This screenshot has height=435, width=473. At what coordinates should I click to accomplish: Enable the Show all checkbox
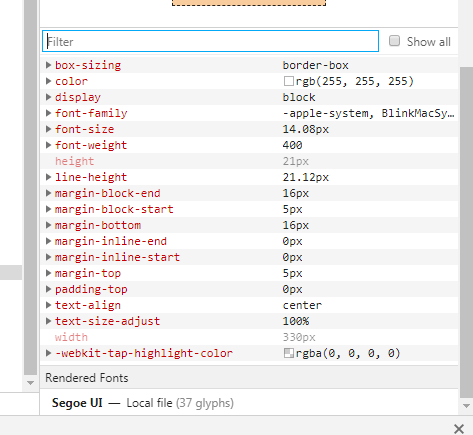coord(394,41)
